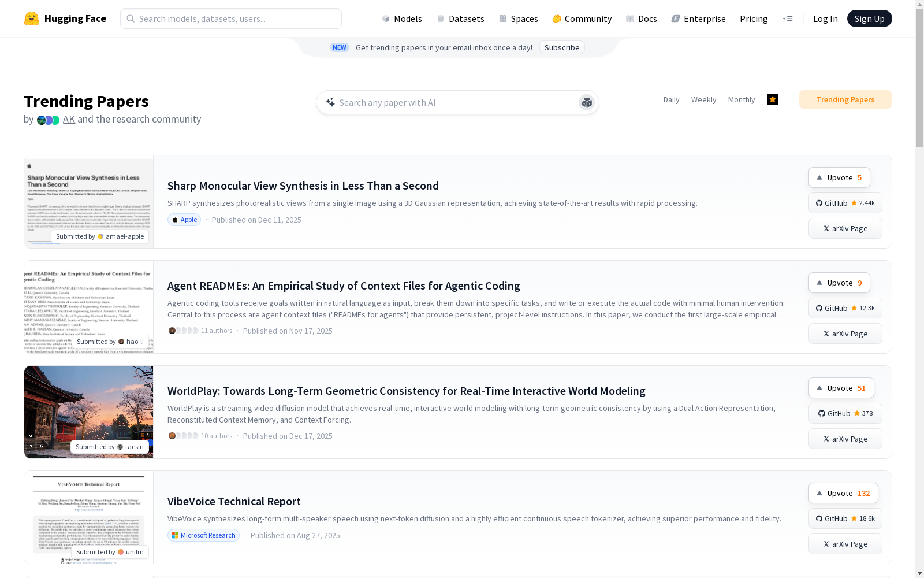924x578 pixels.
Task: Click the Microsoft Research organization badge
Action: (203, 535)
